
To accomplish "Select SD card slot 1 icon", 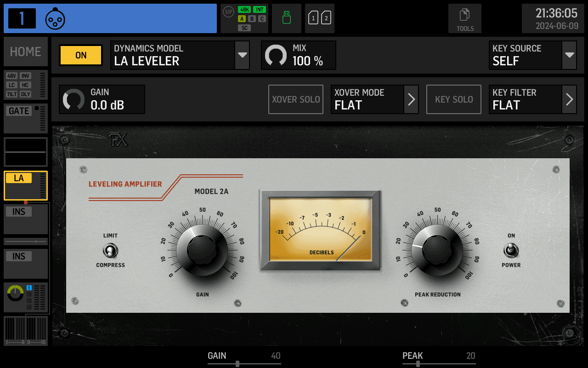I will point(313,18).
